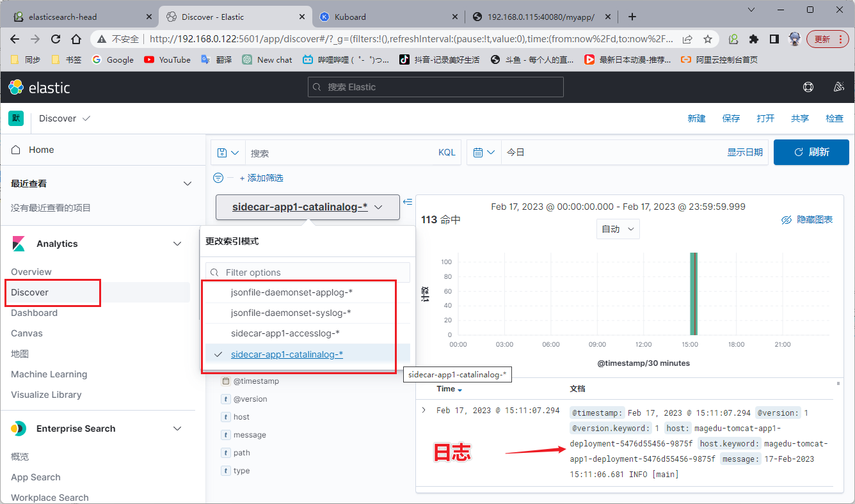Viewport: 855px width, 504px height.
Task: Click 显示日期 show dates link
Action: (745, 152)
